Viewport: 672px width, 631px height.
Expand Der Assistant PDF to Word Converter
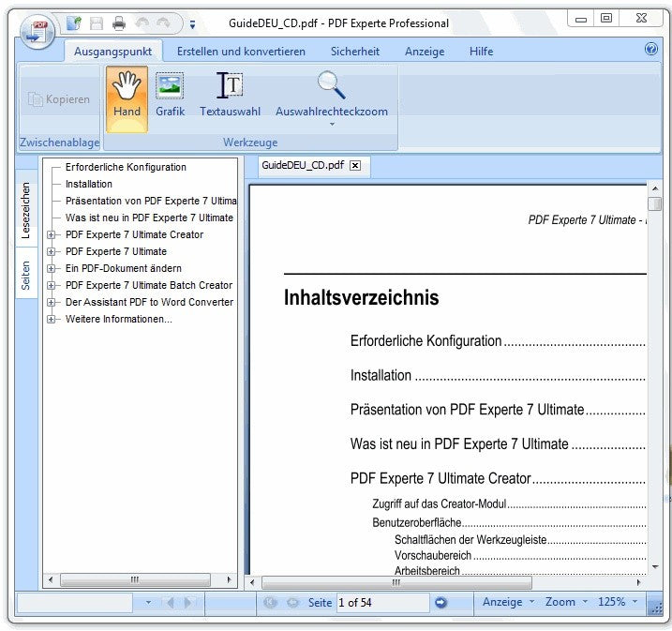pyautogui.click(x=51, y=302)
